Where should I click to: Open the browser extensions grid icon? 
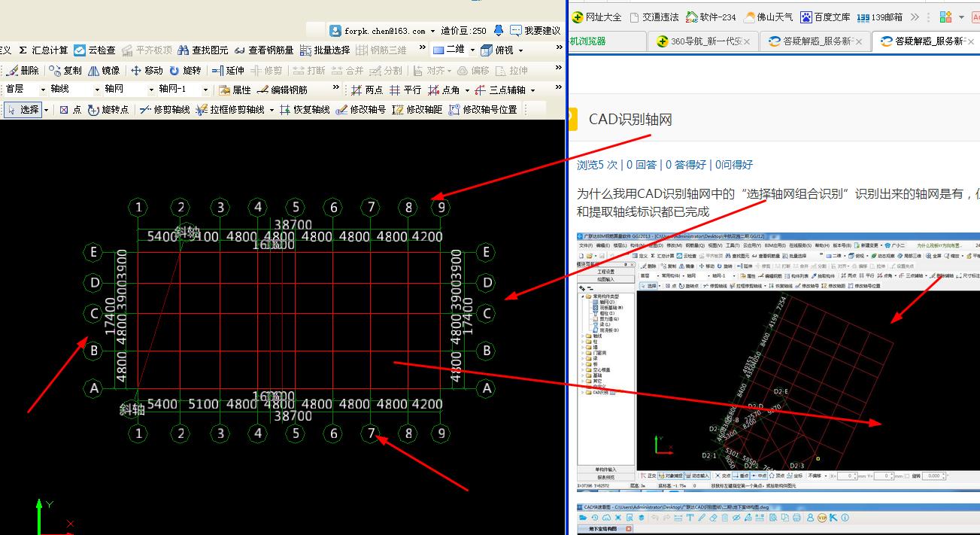point(945,17)
